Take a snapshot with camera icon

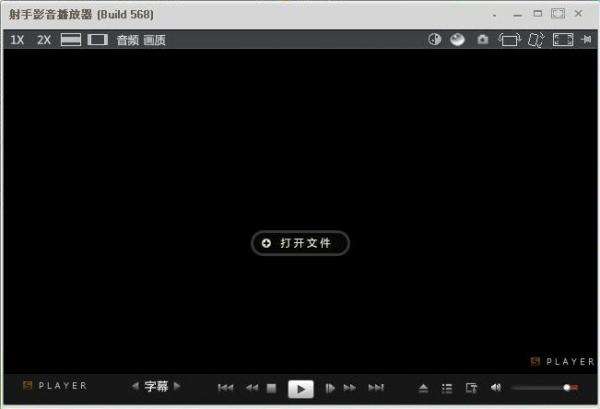click(483, 39)
